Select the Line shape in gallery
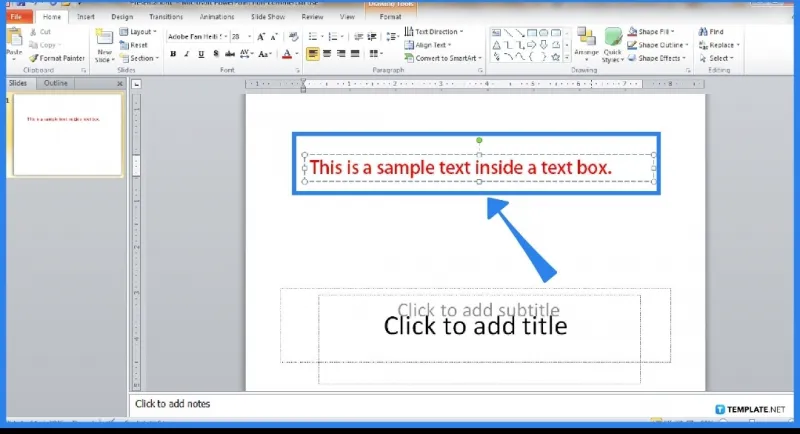This screenshot has height=434, width=800. point(508,33)
